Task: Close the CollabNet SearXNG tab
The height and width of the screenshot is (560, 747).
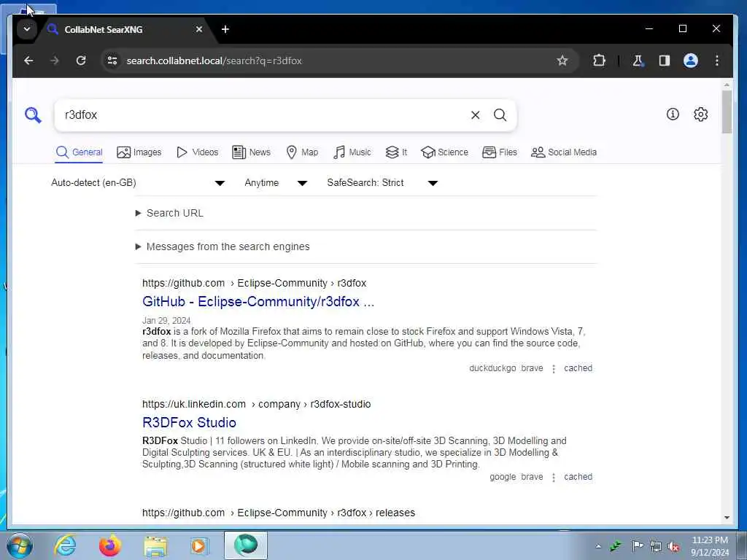Action: pyautogui.click(x=199, y=29)
